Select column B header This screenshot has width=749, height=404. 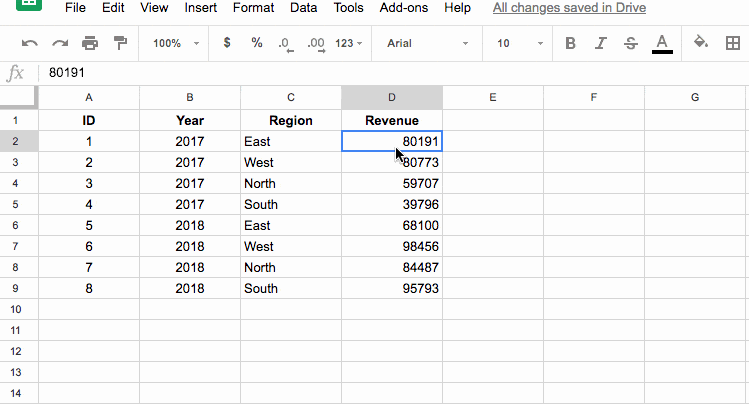click(190, 97)
